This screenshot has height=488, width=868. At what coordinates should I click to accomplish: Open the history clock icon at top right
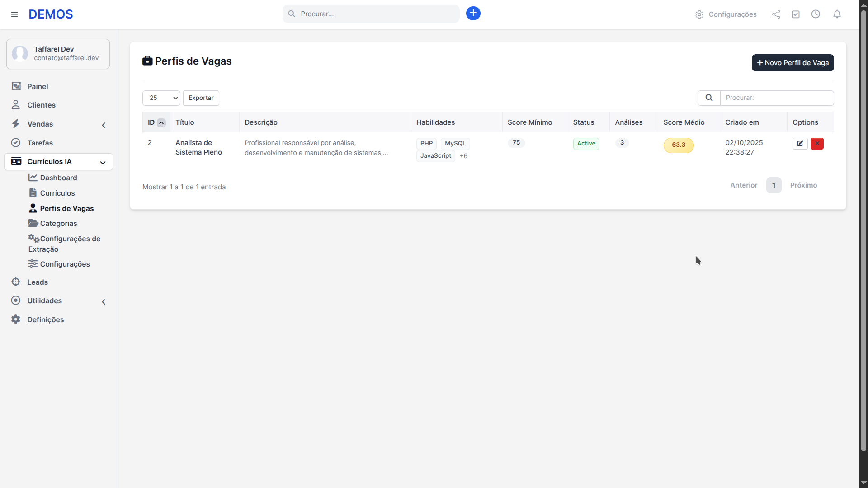click(x=816, y=14)
